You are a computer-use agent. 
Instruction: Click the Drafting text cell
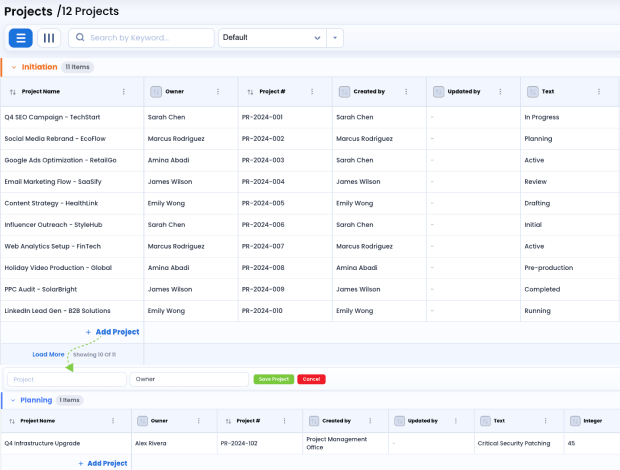(x=537, y=204)
